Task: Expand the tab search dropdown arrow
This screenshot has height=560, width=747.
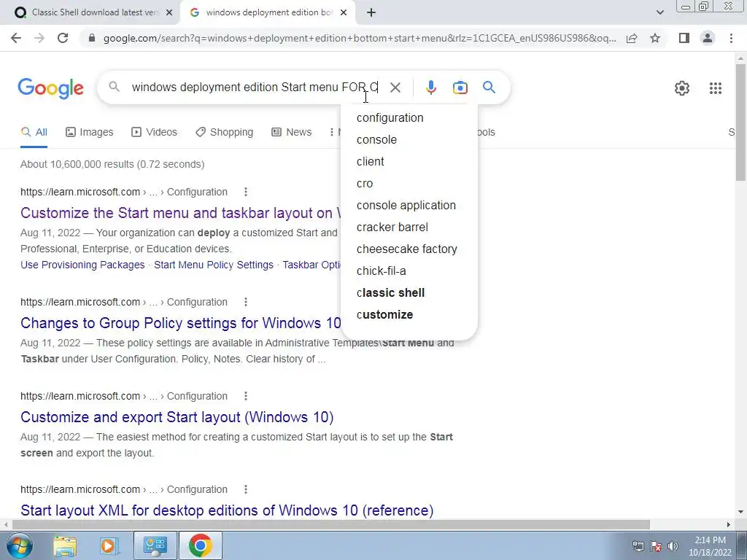Action: [x=659, y=13]
